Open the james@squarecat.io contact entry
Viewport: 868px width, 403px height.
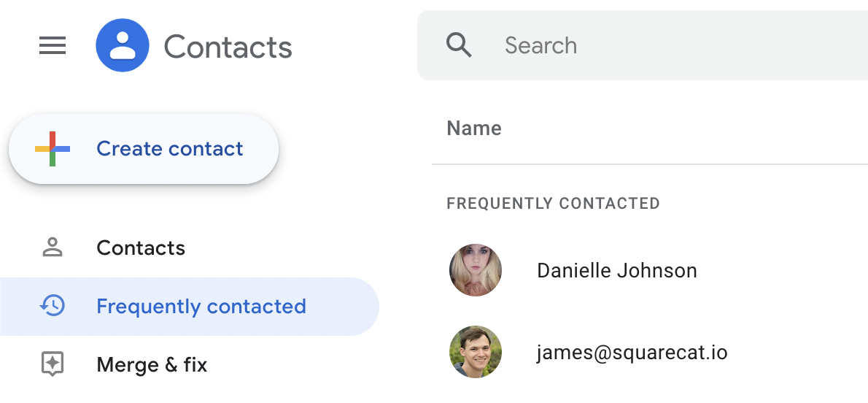632,353
